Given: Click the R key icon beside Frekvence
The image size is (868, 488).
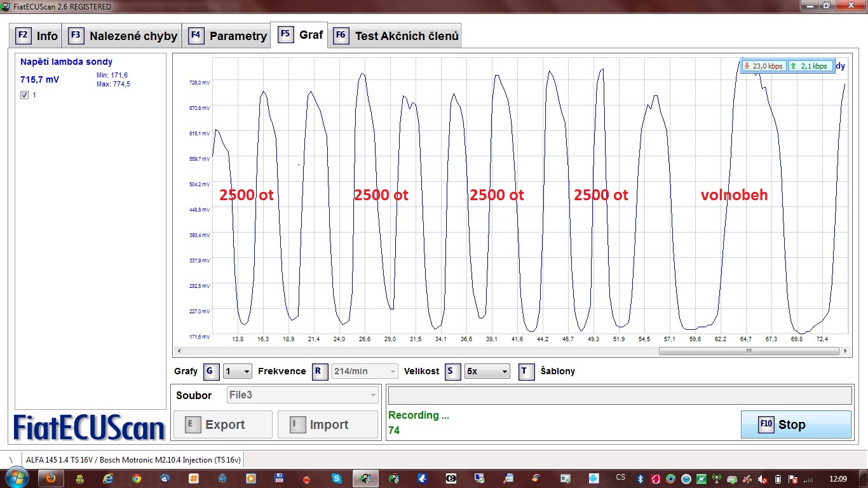Looking at the screenshot, I should tap(320, 372).
